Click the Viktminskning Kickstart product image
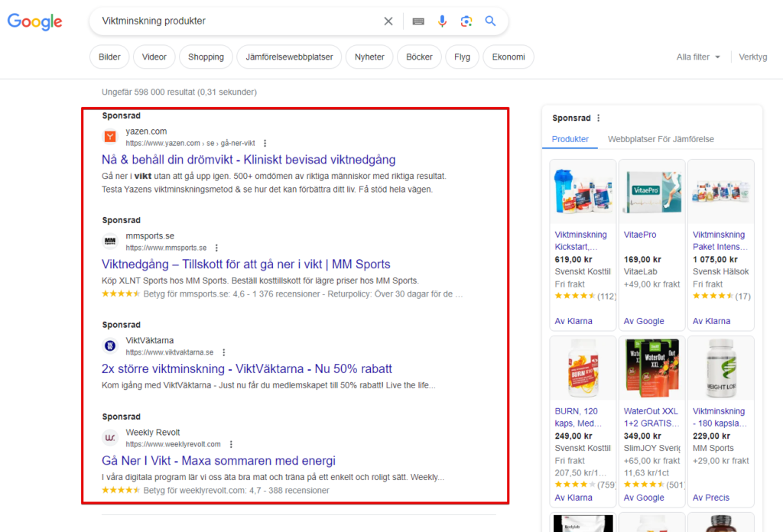 tap(583, 191)
